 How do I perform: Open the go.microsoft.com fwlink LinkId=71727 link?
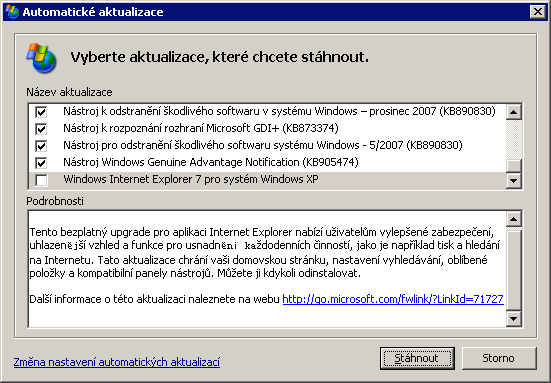tap(393, 299)
